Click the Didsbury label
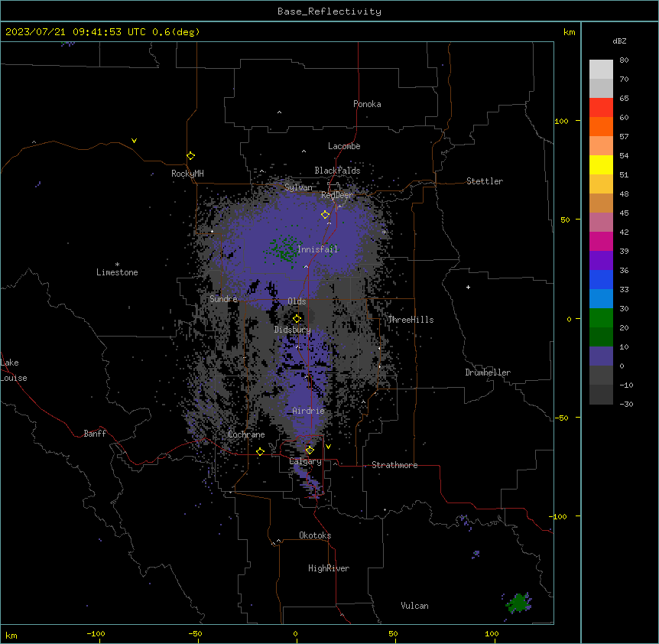Image resolution: width=659 pixels, height=644 pixels. click(293, 330)
